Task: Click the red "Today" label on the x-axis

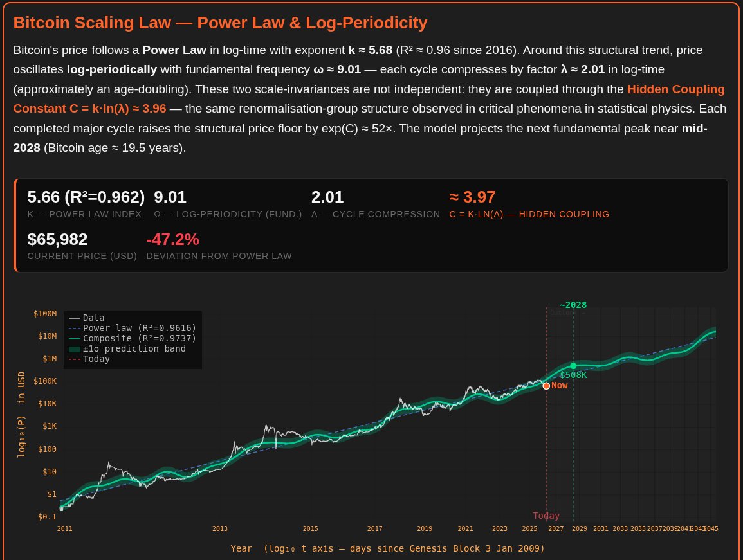Action: pyautogui.click(x=546, y=516)
